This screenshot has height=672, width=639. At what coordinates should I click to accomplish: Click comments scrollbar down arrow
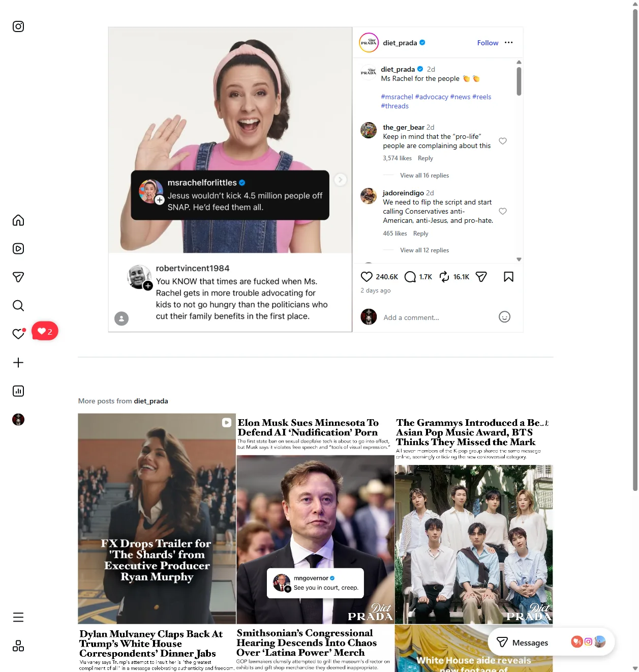(x=519, y=259)
